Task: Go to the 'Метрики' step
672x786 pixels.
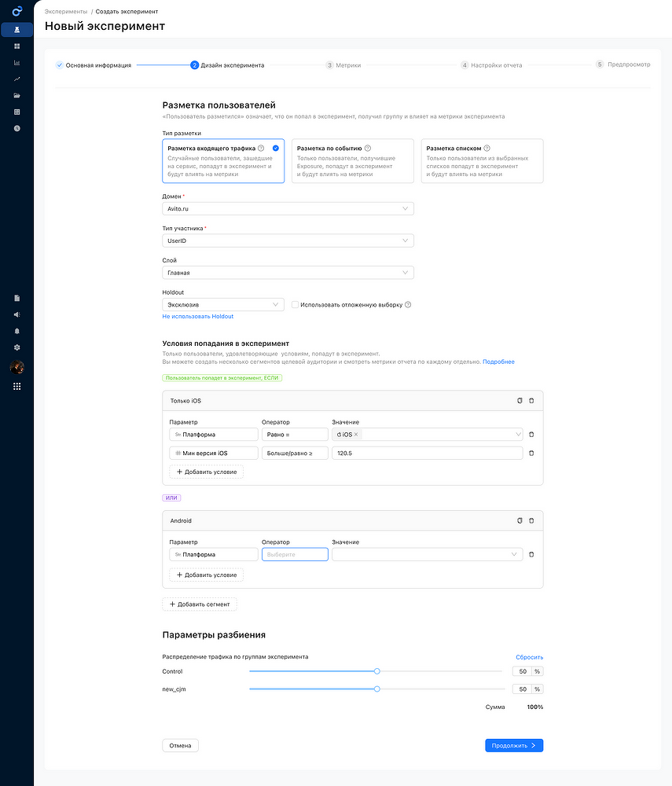Action: (x=343, y=65)
